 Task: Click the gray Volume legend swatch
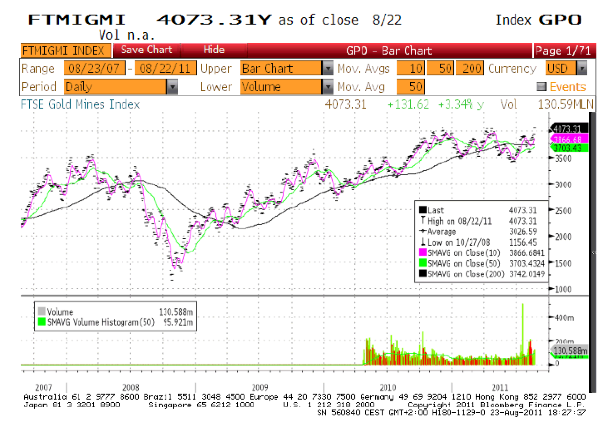(x=42, y=311)
